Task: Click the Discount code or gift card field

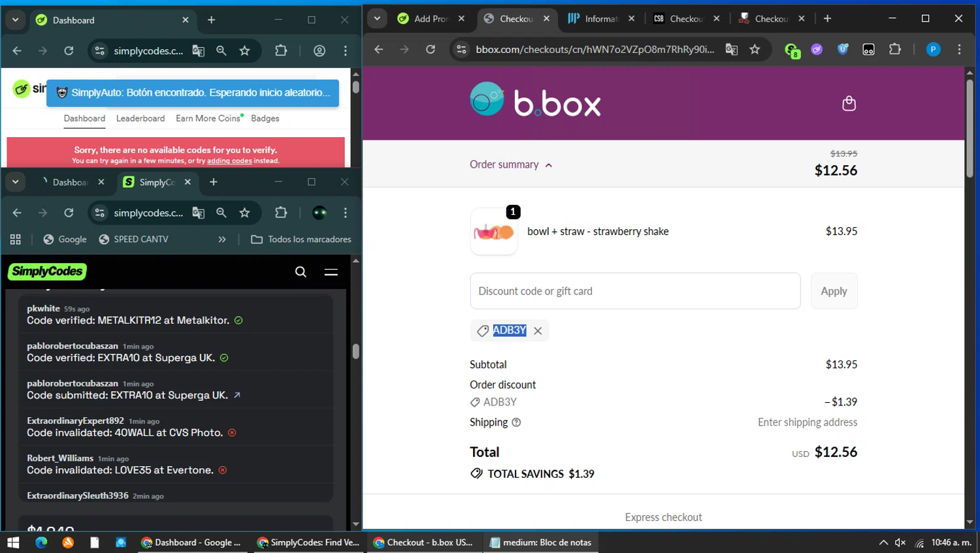Action: [635, 291]
